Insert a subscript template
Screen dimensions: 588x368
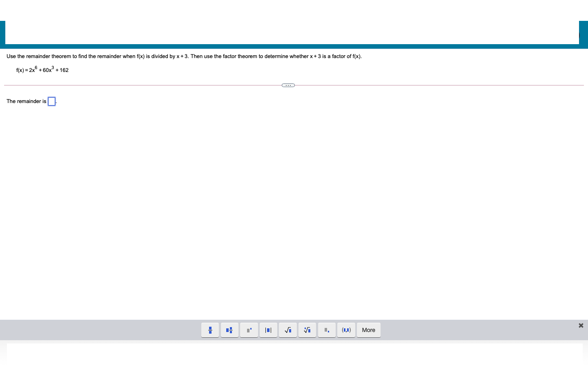point(327,330)
